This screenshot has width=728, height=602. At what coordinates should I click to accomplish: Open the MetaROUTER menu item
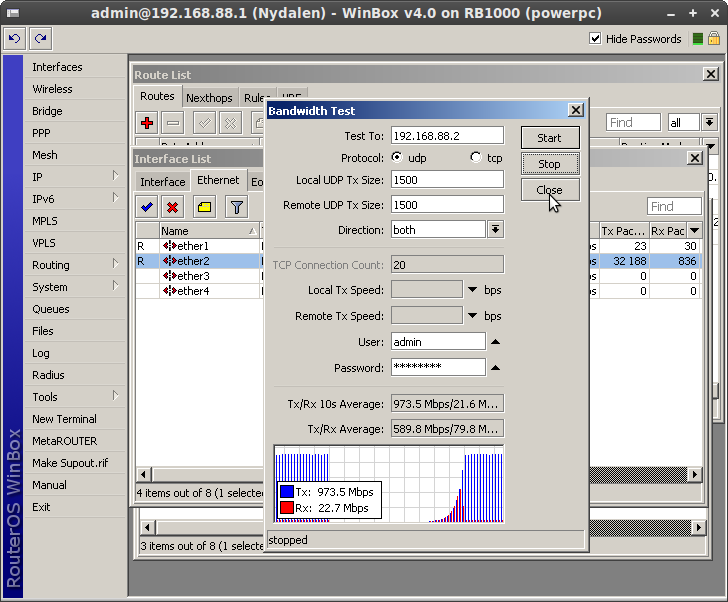point(65,441)
